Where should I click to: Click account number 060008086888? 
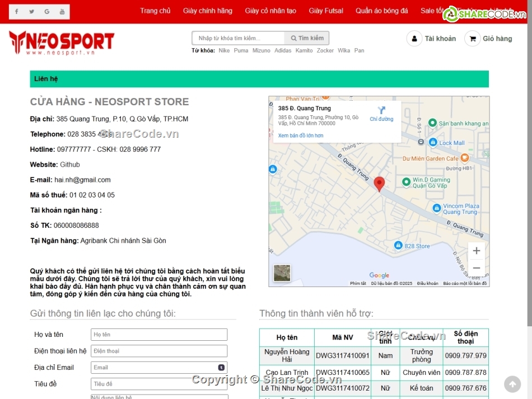coord(76,226)
